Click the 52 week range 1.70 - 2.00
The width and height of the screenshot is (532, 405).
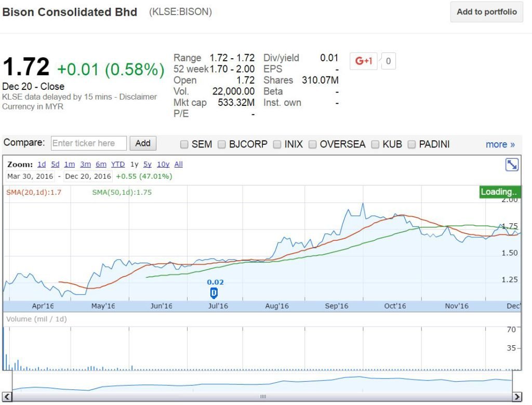(232, 69)
